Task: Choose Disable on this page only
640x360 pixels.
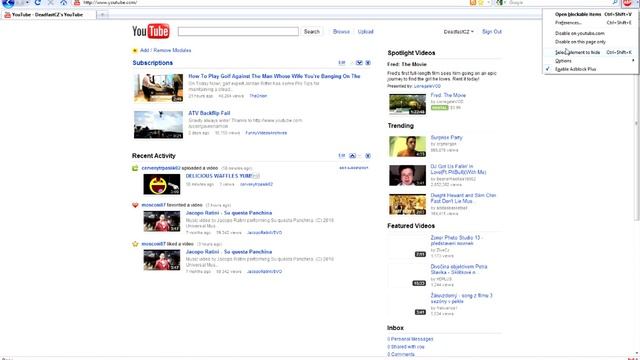Action: [x=590, y=42]
